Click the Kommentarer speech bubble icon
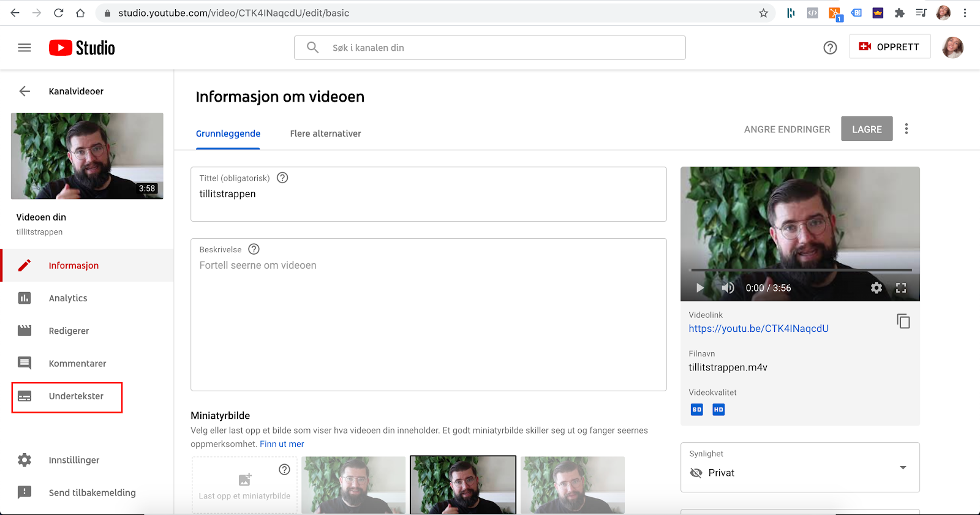 [x=24, y=363]
